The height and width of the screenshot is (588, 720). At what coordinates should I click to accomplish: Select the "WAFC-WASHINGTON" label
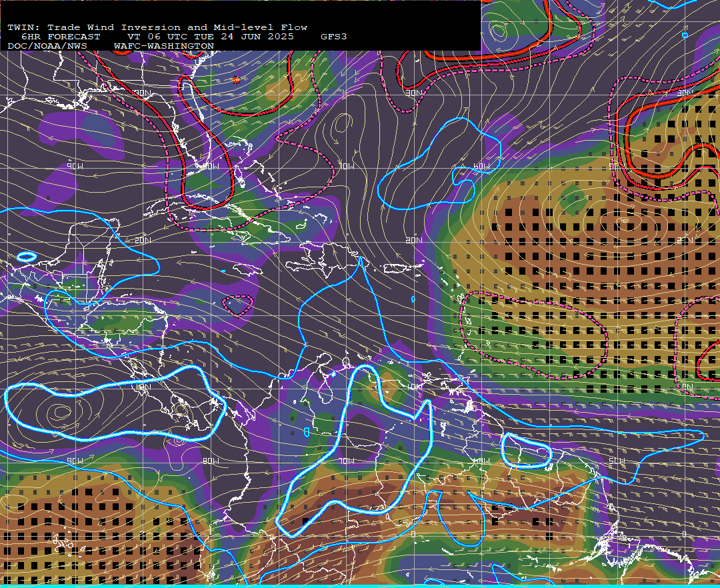(164, 47)
